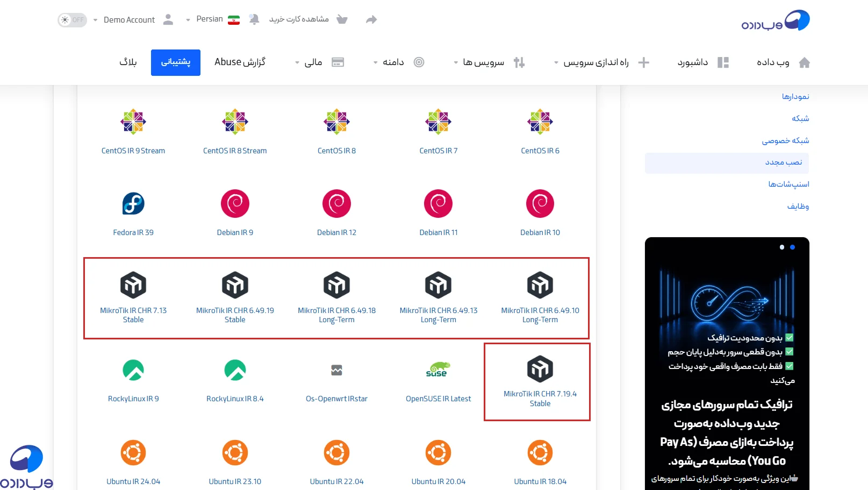Choose the Os-Openwrt IRstar image icon
The image size is (868, 490).
[336, 370]
